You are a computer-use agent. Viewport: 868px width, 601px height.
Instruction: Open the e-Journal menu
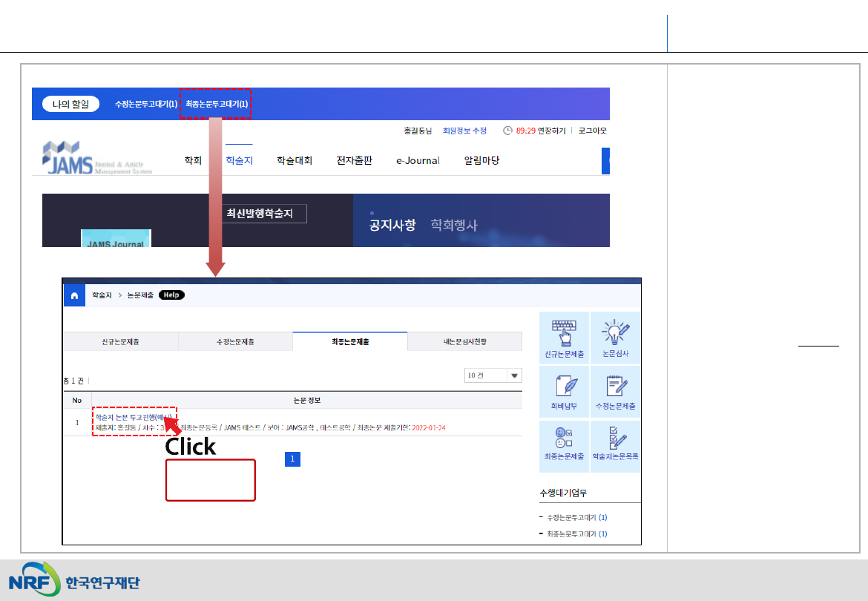coord(418,160)
